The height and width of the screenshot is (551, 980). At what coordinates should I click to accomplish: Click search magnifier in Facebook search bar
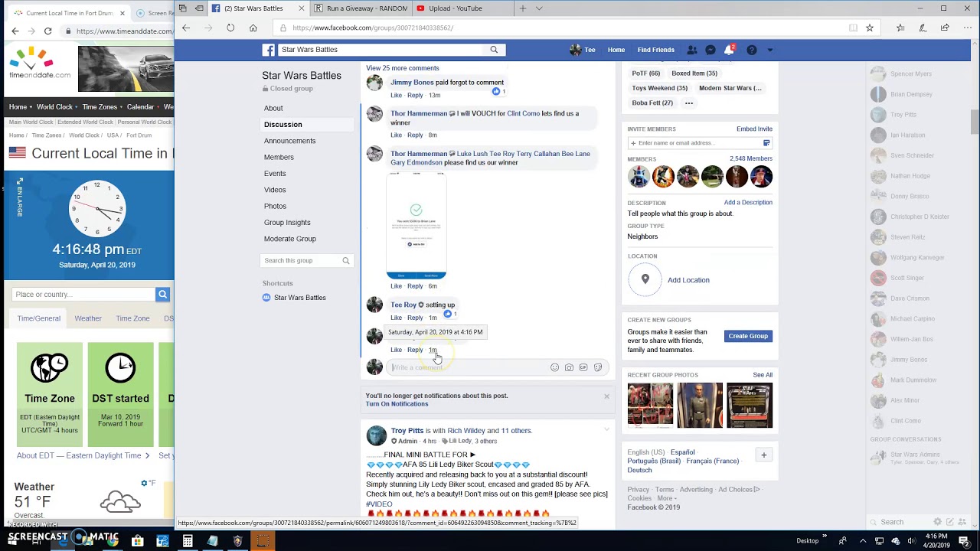[494, 50]
